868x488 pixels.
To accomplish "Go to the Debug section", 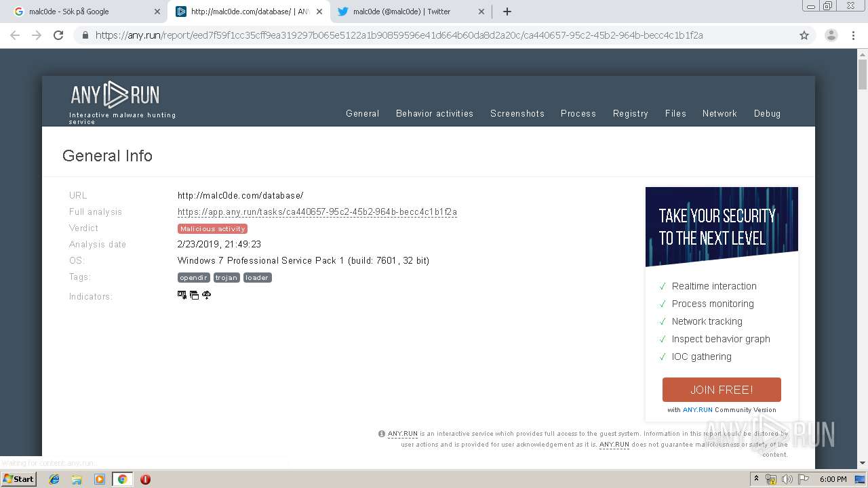I will [x=767, y=113].
